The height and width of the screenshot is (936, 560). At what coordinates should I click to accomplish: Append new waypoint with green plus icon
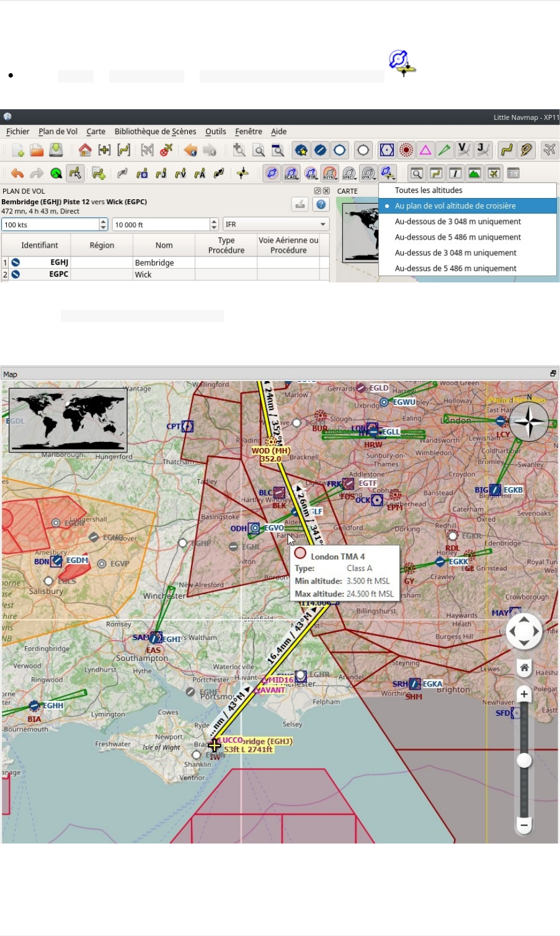pyautogui.click(x=99, y=173)
